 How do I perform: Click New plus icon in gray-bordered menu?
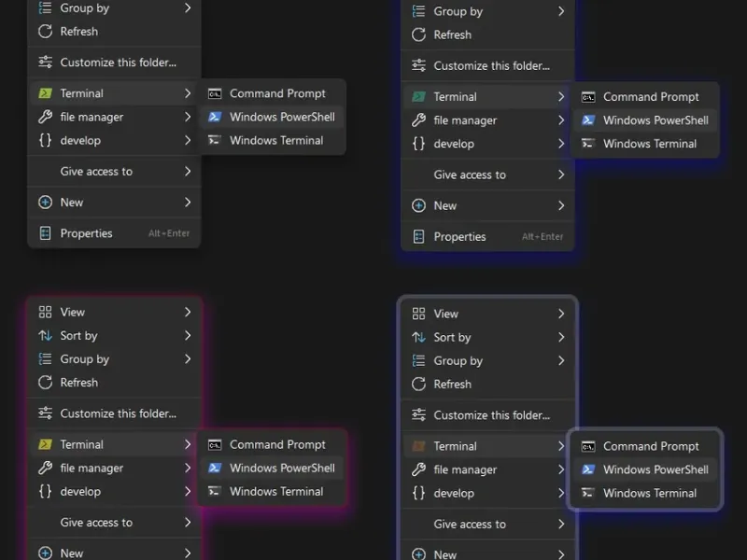(x=418, y=554)
